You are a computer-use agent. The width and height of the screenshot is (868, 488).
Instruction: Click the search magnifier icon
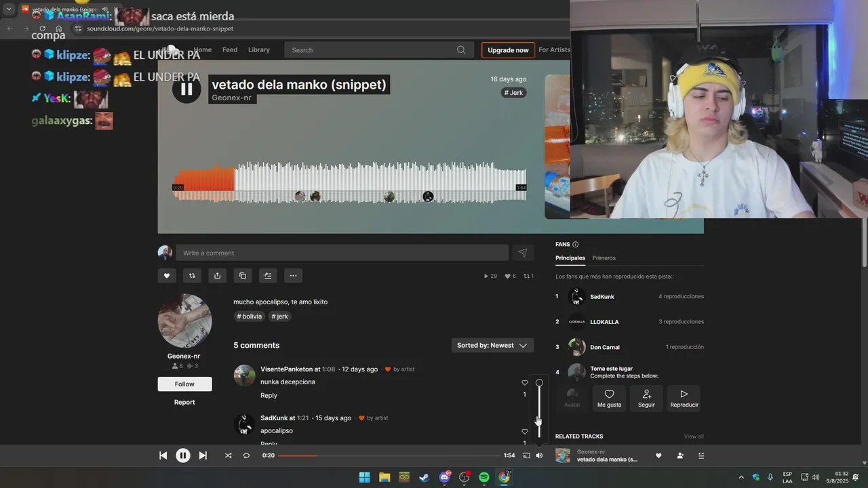coord(461,49)
